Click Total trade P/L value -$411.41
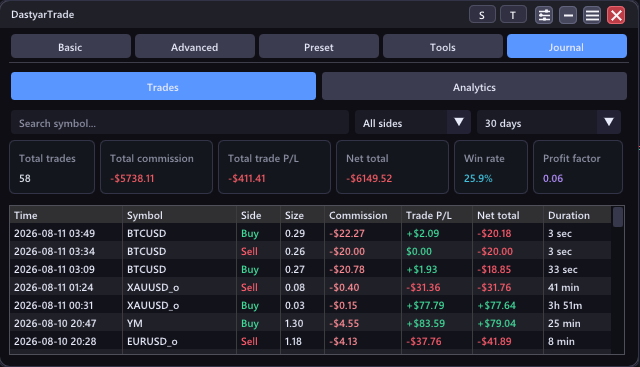This screenshot has width=640, height=367. point(247,178)
